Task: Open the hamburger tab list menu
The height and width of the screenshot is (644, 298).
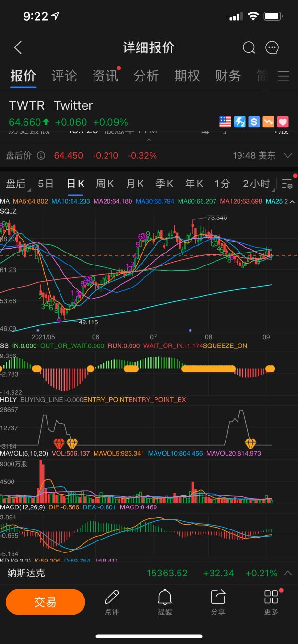Action: [x=284, y=76]
